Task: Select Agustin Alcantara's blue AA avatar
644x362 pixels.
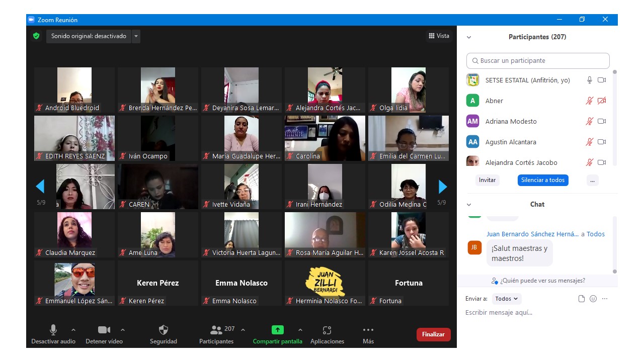Action: coord(472,142)
